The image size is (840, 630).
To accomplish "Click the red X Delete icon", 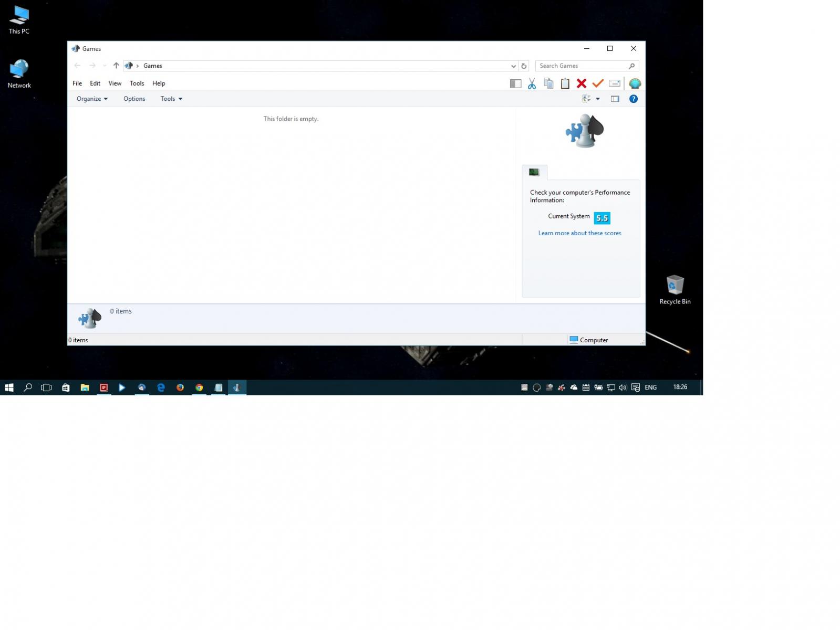I will (581, 83).
